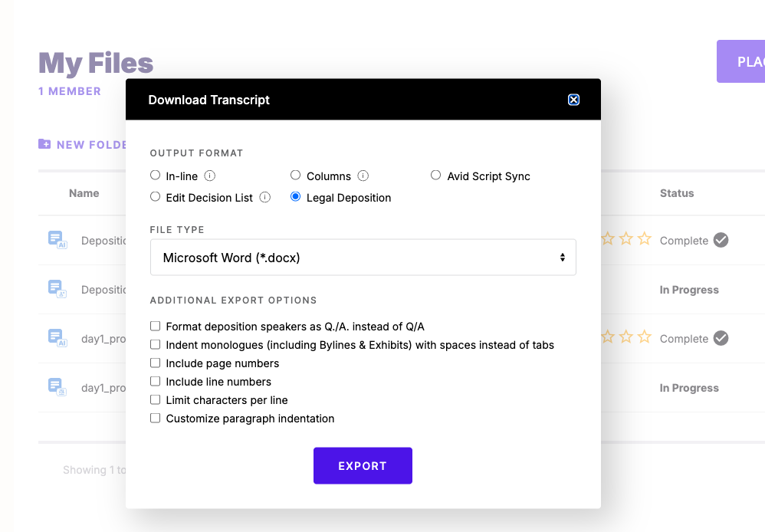Click In Progress status of day1_pro row
Image resolution: width=765 pixels, height=532 pixels.
tap(689, 388)
